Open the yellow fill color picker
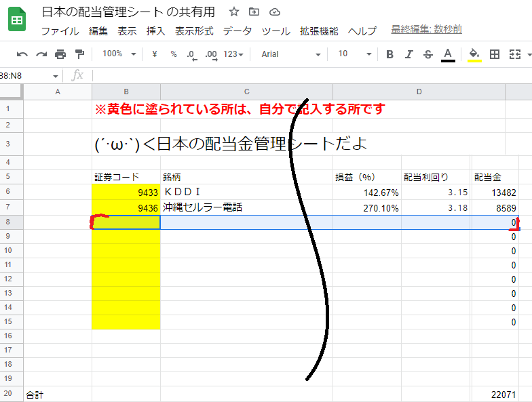The width and height of the screenshot is (532, 402). 474,54
